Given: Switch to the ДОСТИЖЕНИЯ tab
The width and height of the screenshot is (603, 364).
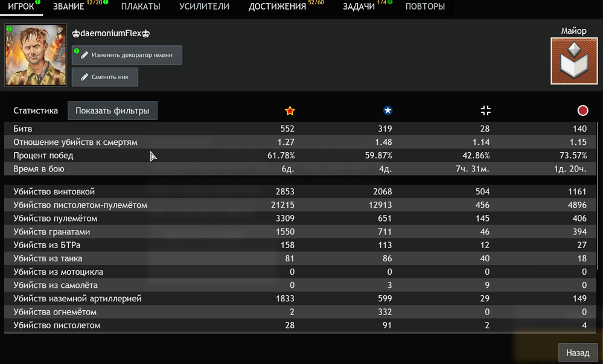Looking at the screenshot, I should [277, 7].
